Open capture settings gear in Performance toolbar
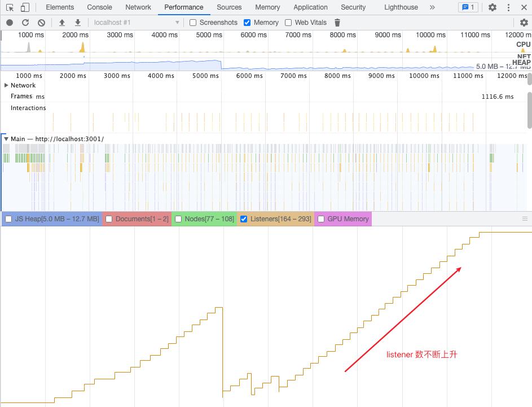 pyautogui.click(x=524, y=23)
